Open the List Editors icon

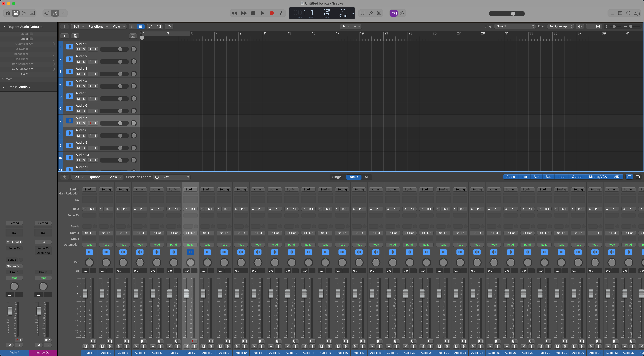[x=612, y=13]
